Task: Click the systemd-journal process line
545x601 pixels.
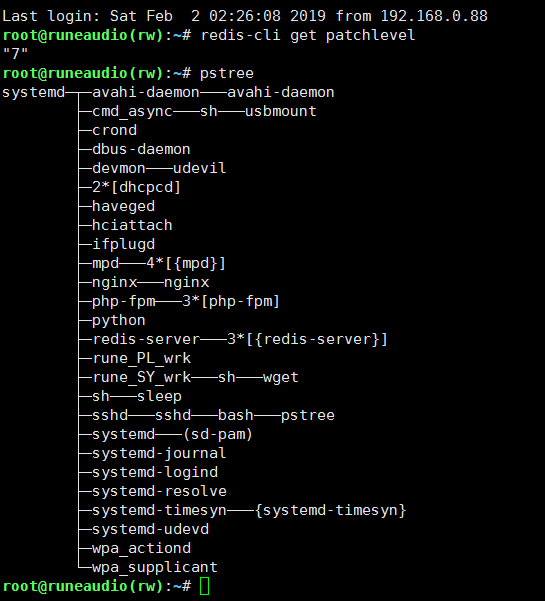Action: pyautogui.click(x=159, y=453)
